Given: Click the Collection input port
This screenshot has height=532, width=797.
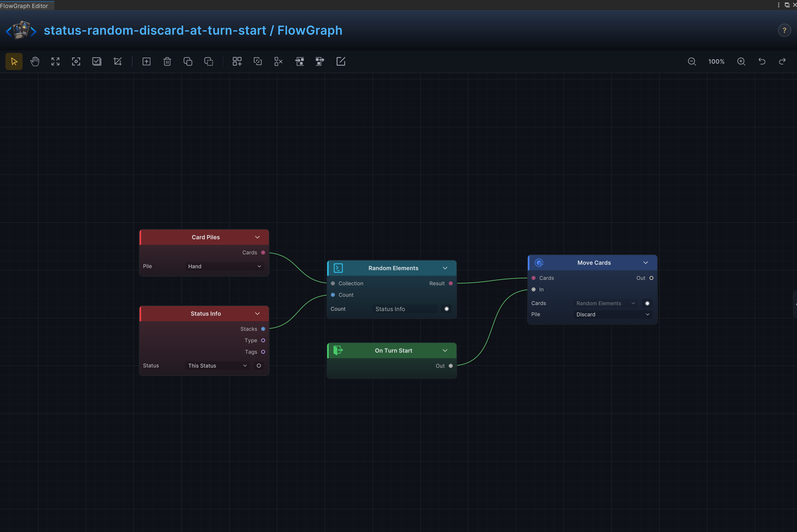Looking at the screenshot, I should point(333,283).
